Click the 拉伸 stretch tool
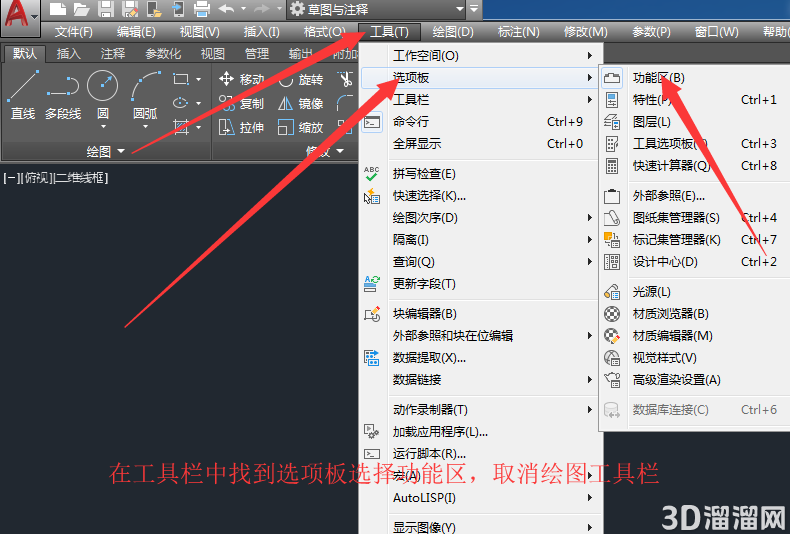This screenshot has height=534, width=790. [242, 127]
